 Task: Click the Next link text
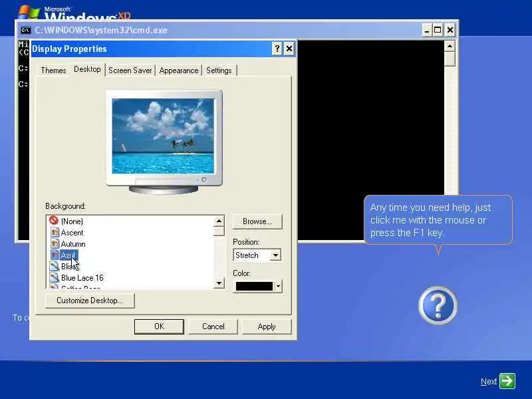[x=489, y=382]
